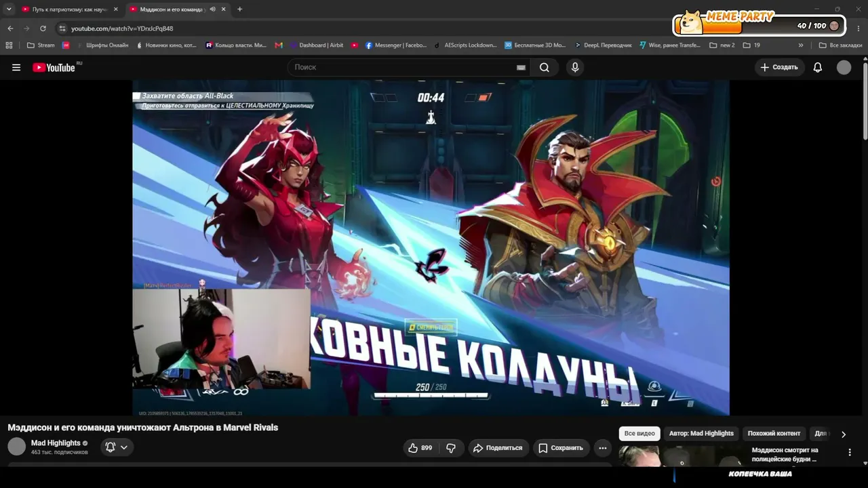Select the 'Похожий контент' chip

[774, 434]
